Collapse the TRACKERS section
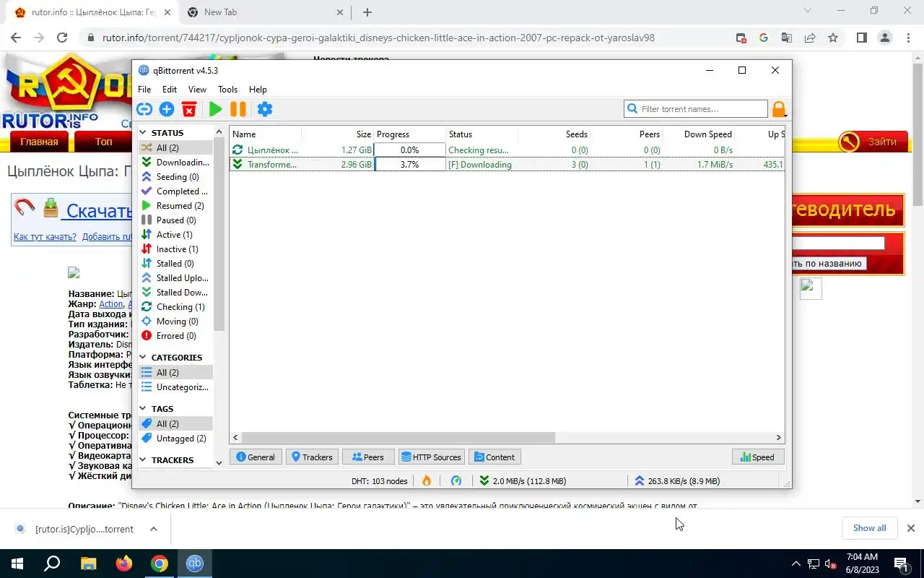924x578 pixels. click(143, 460)
